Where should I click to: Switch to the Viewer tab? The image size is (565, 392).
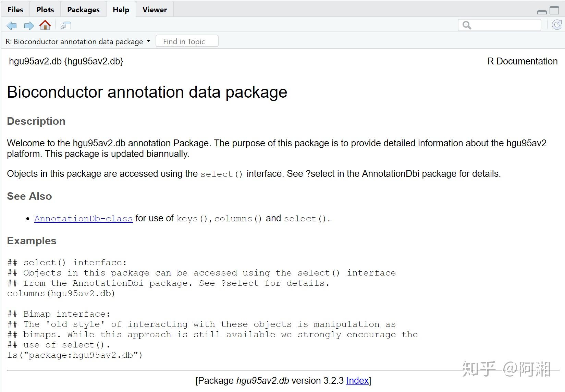(x=154, y=9)
